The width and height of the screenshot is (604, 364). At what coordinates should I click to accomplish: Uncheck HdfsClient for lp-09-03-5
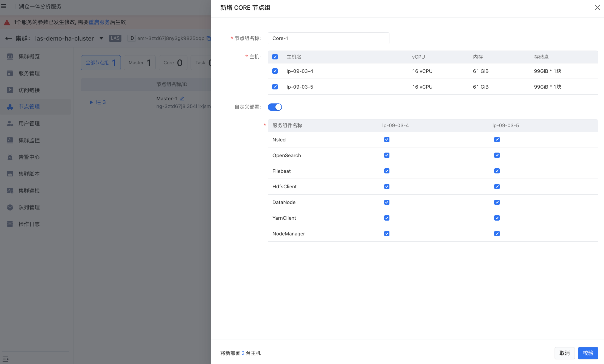pyautogui.click(x=497, y=187)
